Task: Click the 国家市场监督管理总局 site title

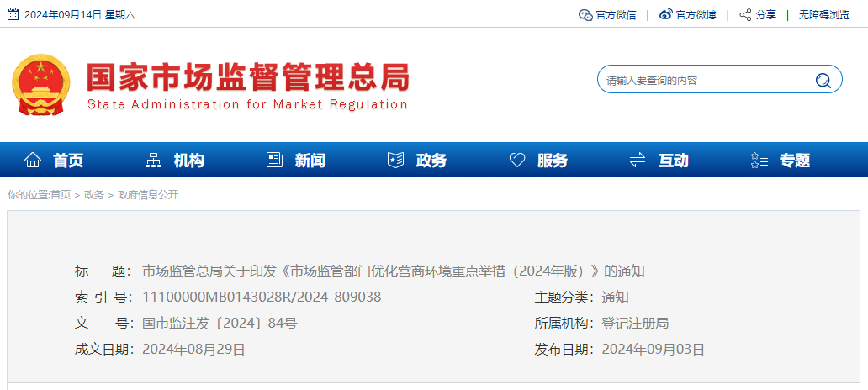Action: tap(248, 76)
